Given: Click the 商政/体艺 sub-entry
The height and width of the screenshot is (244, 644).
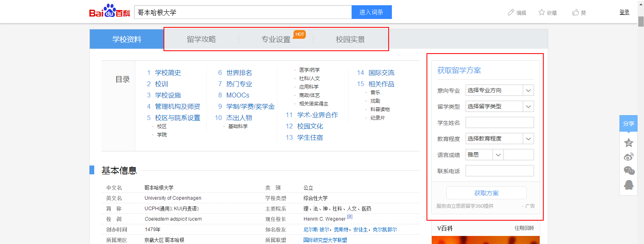Looking at the screenshot, I should (309, 95).
